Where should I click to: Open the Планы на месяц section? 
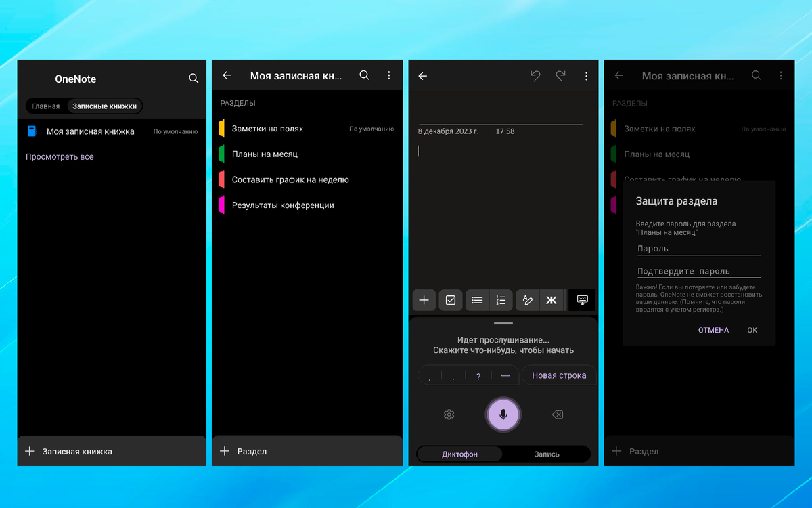(x=307, y=154)
